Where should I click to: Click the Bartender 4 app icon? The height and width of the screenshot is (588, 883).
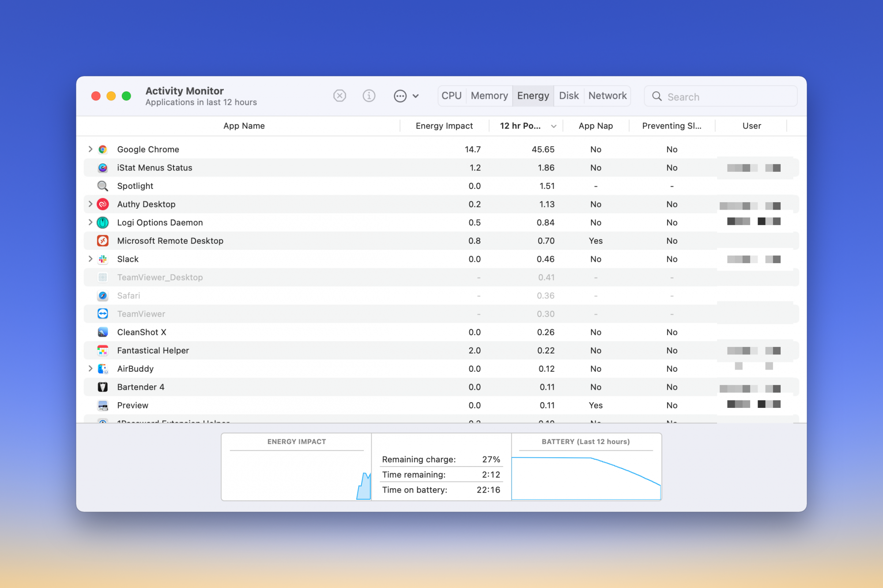(103, 387)
